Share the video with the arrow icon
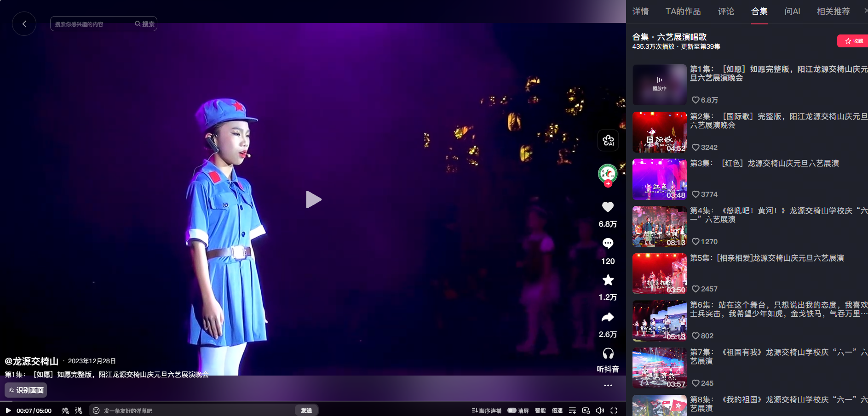The image size is (868, 416). coord(608,317)
